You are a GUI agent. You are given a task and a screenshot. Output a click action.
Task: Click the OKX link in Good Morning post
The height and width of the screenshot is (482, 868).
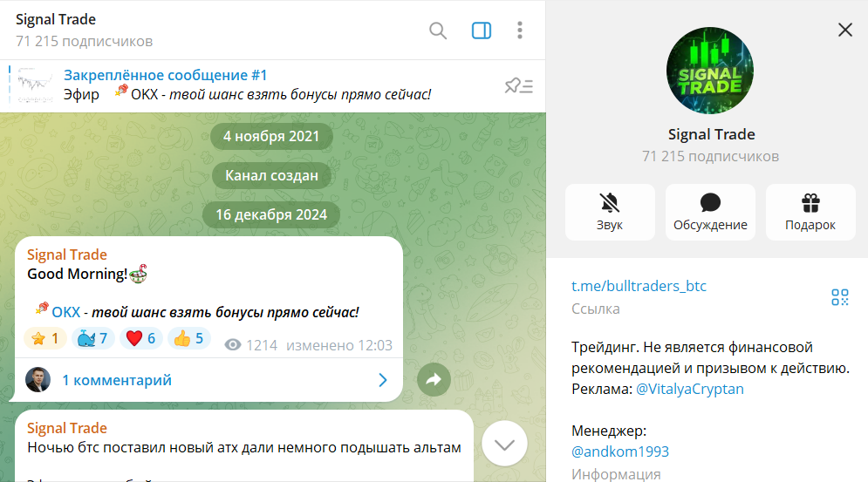66,313
